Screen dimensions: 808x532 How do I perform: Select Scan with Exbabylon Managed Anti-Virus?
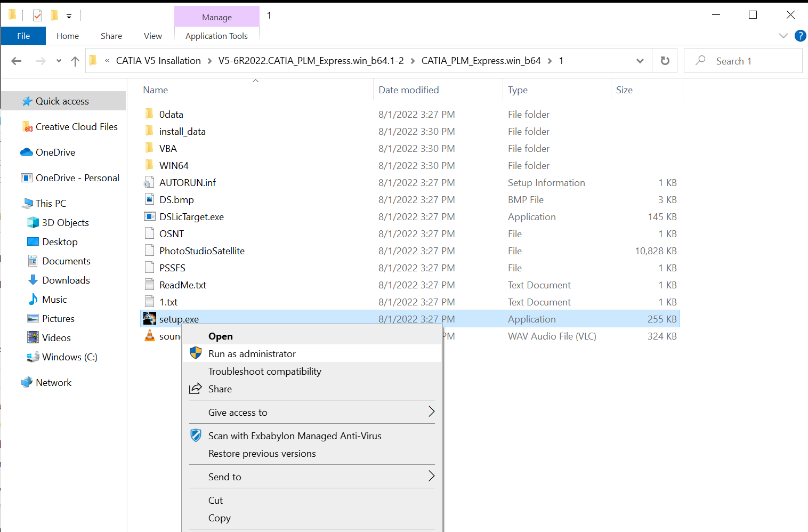[312, 436]
